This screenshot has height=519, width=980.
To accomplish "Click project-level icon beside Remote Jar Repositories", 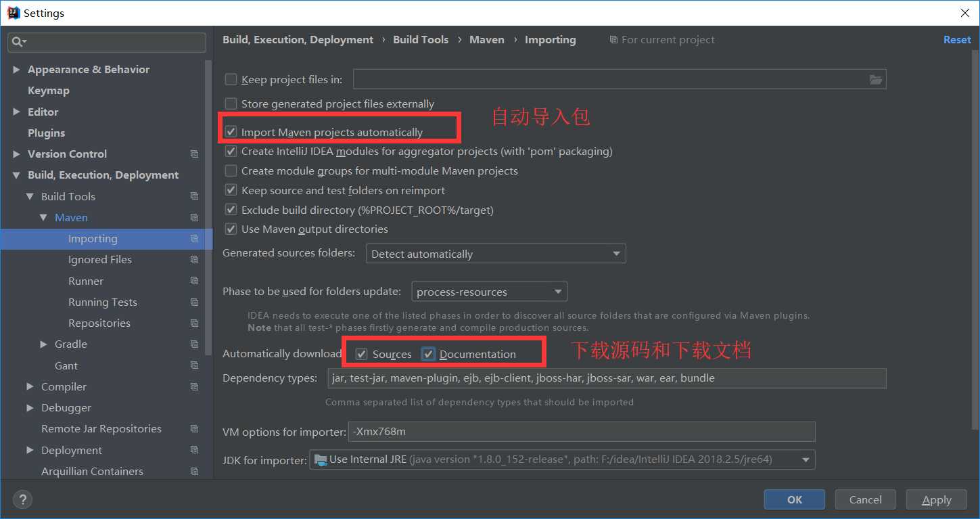I will click(x=194, y=429).
